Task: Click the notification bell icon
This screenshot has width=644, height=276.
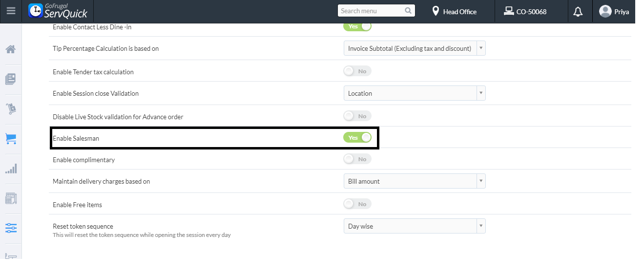Action: tap(578, 11)
